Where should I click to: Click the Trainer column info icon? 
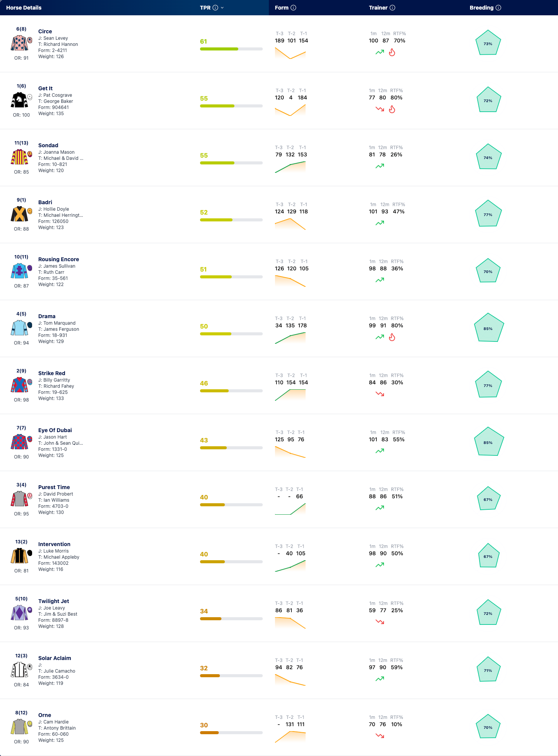coord(392,8)
